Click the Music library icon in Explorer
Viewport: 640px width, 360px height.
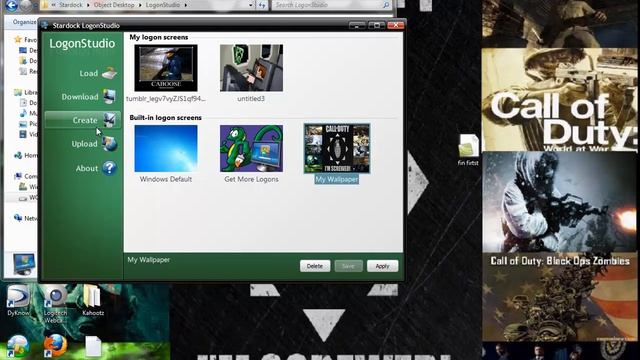(23, 113)
